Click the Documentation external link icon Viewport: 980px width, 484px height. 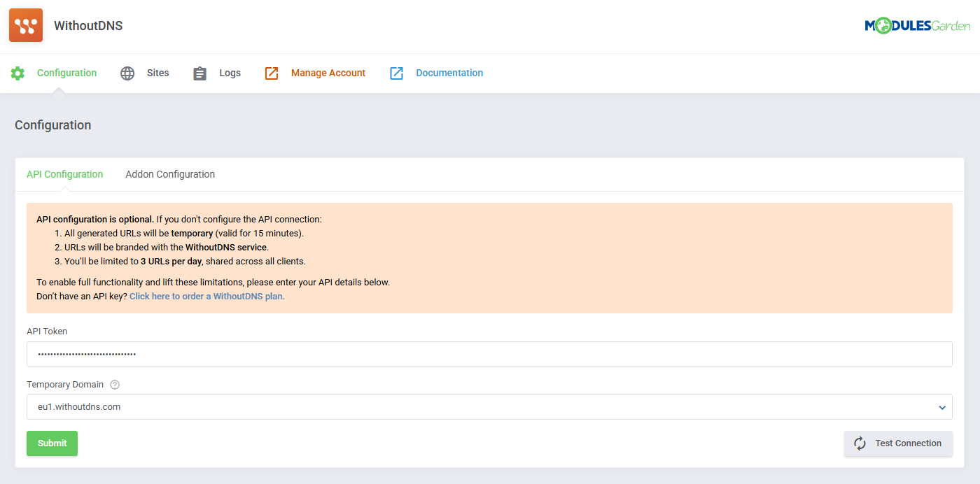pos(397,73)
